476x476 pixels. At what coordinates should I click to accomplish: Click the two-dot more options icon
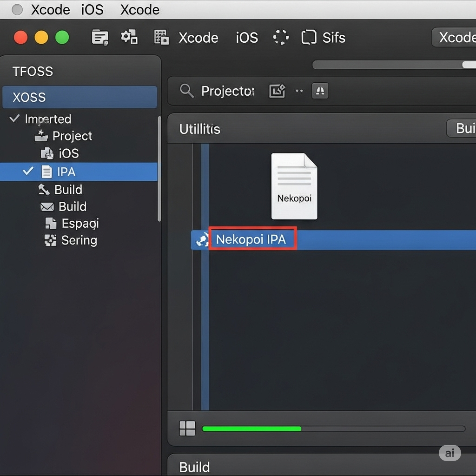(299, 91)
